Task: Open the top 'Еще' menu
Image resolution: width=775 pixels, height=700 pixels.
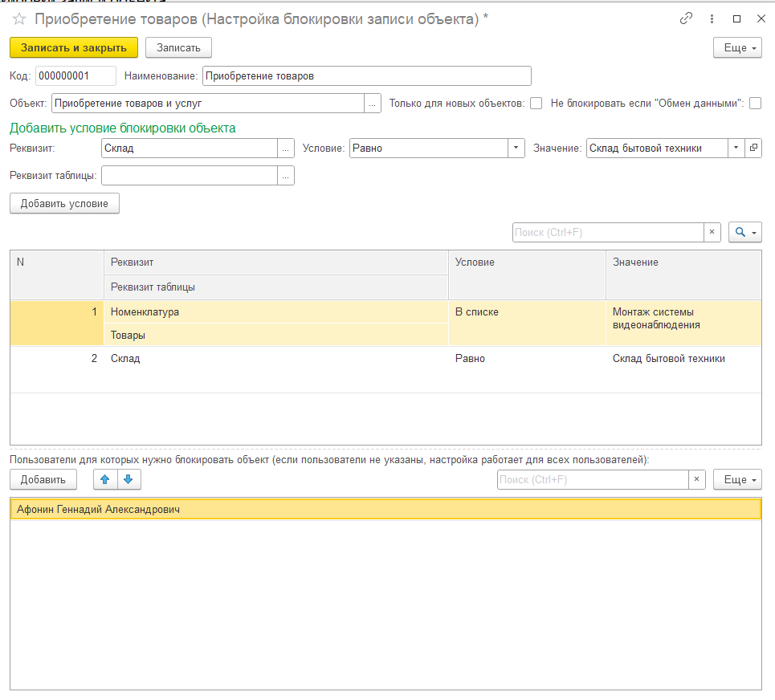Action: tap(737, 48)
